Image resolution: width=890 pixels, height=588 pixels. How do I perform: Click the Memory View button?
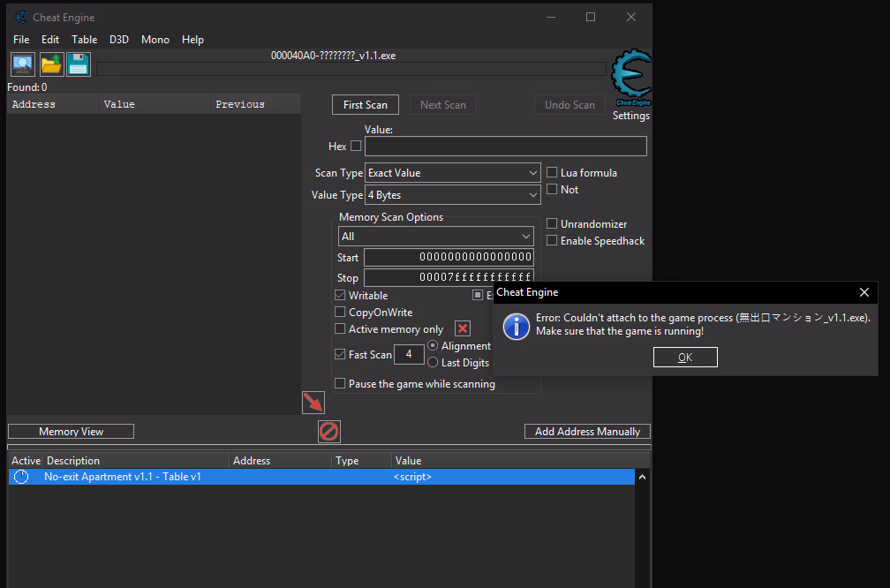71,432
